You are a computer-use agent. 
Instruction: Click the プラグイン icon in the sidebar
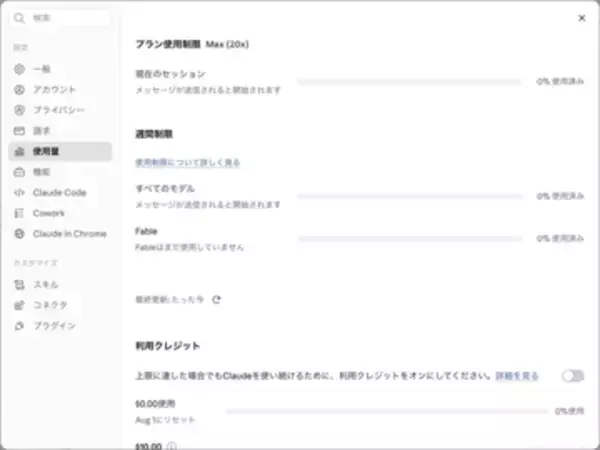pos(19,326)
